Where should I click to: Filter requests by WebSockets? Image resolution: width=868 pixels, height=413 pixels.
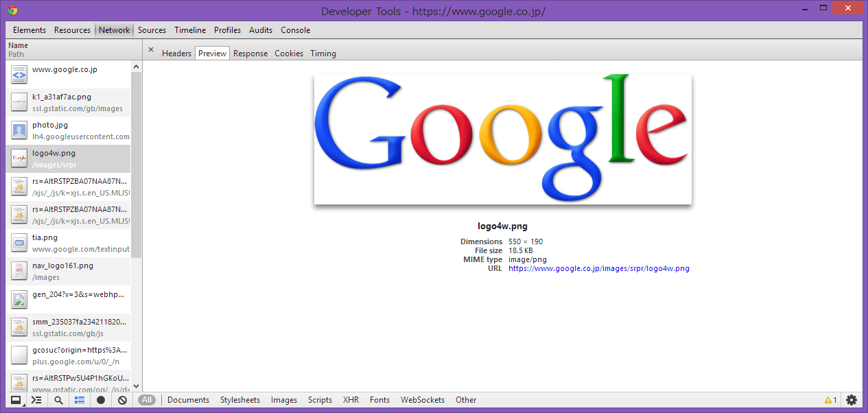pos(423,400)
